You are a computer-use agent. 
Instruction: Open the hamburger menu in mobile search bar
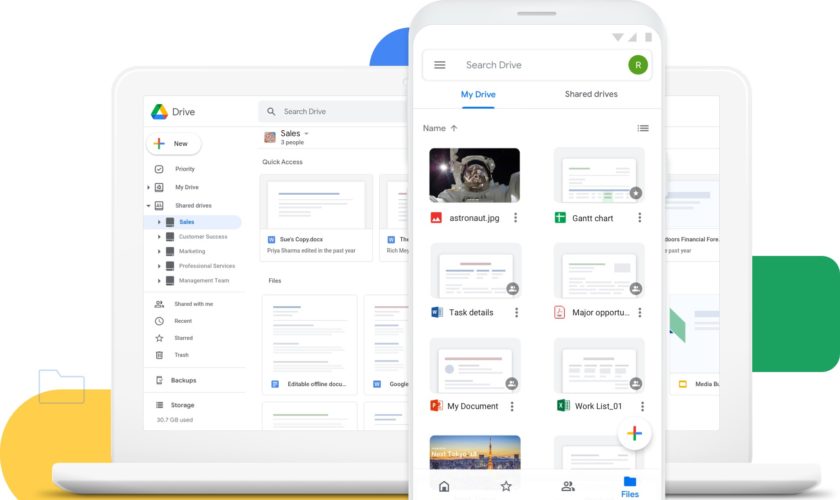coord(440,65)
